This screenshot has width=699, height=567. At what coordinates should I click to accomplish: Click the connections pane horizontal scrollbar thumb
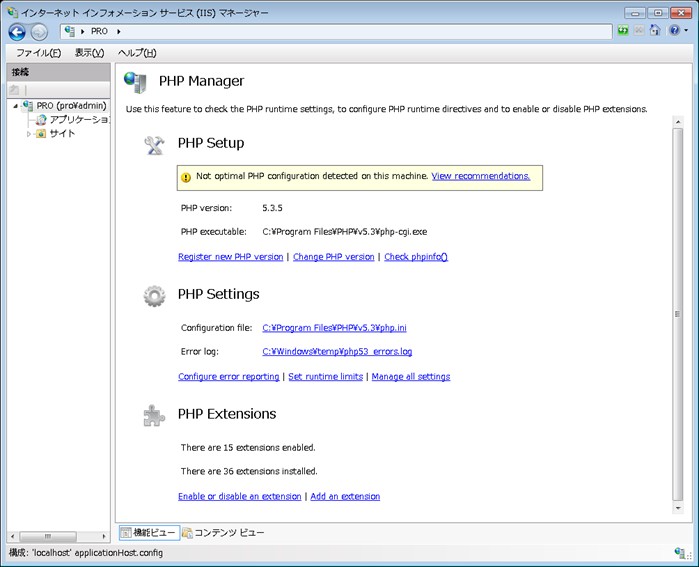tap(48, 536)
